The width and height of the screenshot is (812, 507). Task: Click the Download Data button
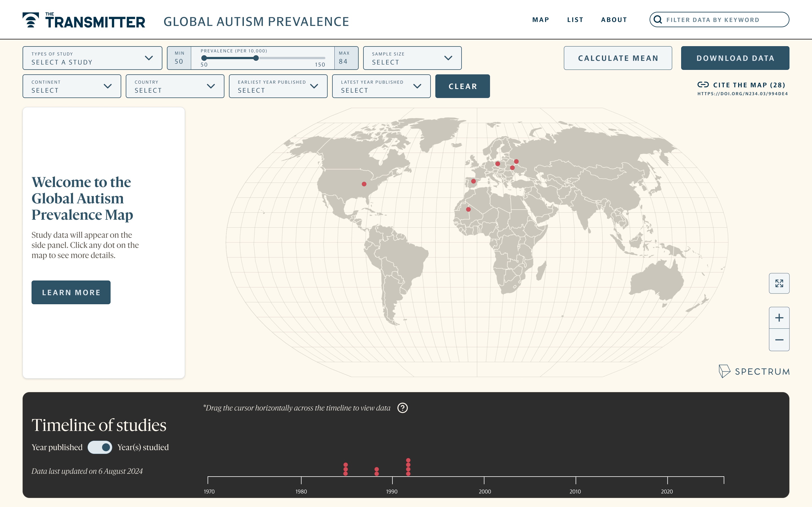click(735, 58)
